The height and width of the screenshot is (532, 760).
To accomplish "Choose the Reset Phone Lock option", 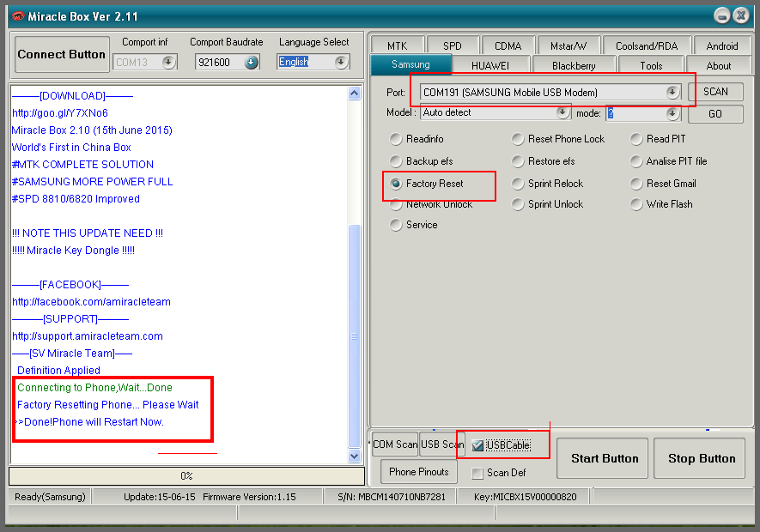I will [x=518, y=139].
